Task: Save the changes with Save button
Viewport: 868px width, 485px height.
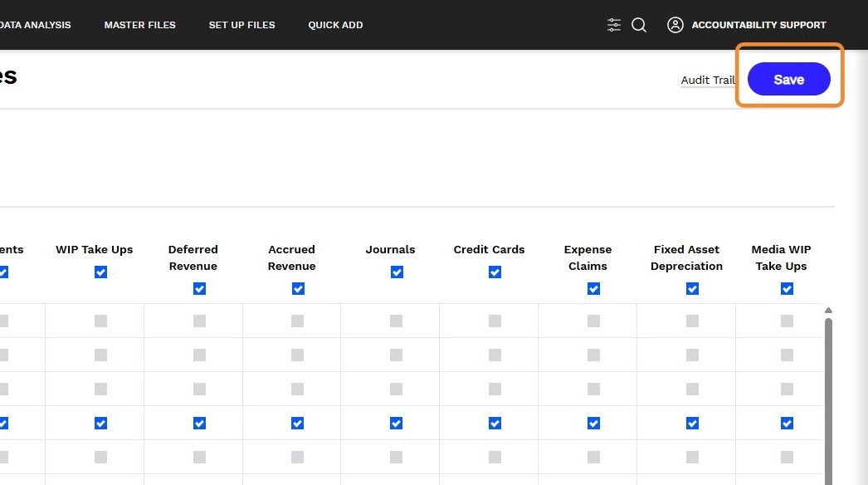Action: (789, 79)
